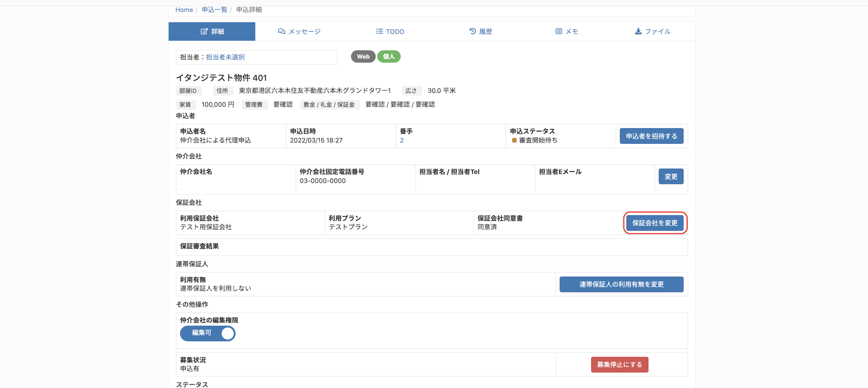Toggle the 編集可 switch for 仲介会社の編集権限

(208, 333)
